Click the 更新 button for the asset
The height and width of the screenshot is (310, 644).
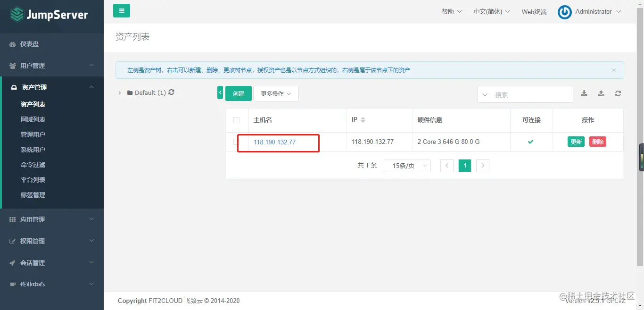576,142
